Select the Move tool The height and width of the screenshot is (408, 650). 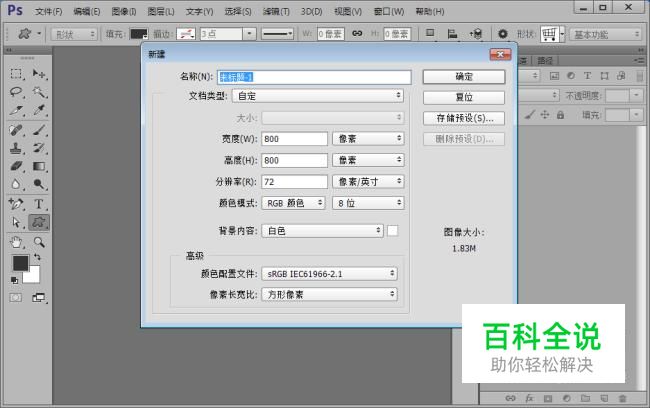39,74
